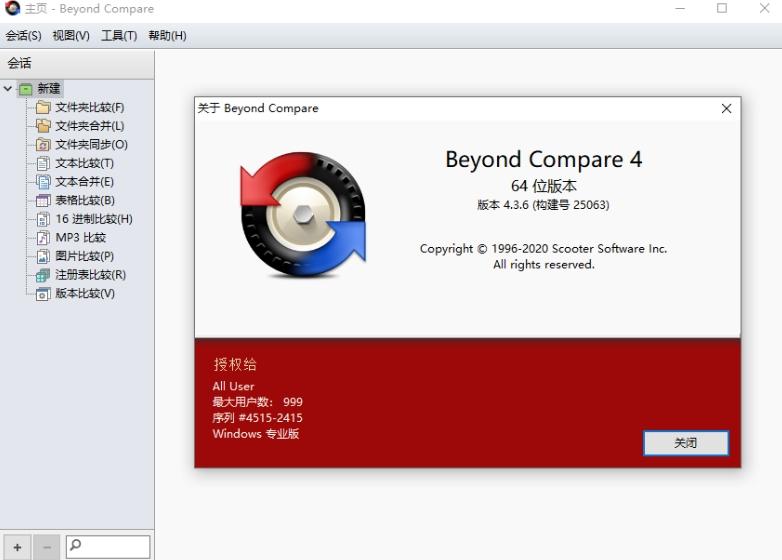Screen dimensions: 782x560
Task: Select the 新建 tree label
Action: click(49, 89)
